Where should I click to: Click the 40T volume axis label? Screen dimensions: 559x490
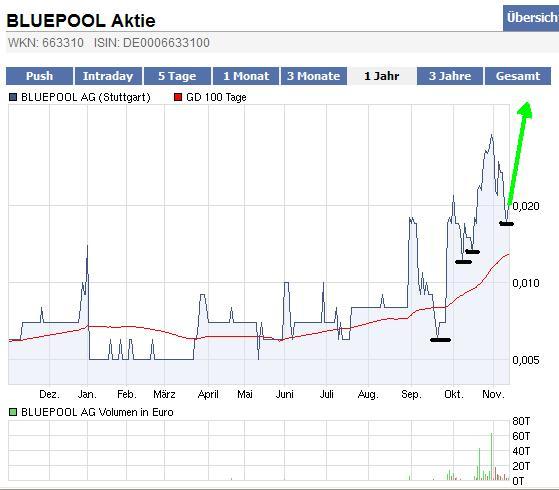521,451
